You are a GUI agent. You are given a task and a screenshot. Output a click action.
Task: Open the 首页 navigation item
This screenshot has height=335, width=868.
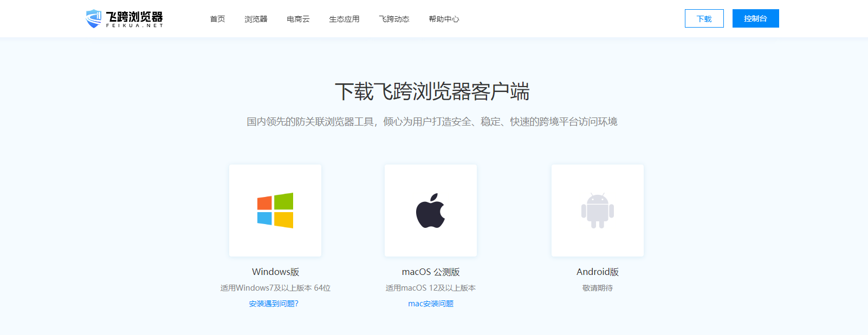[217, 19]
